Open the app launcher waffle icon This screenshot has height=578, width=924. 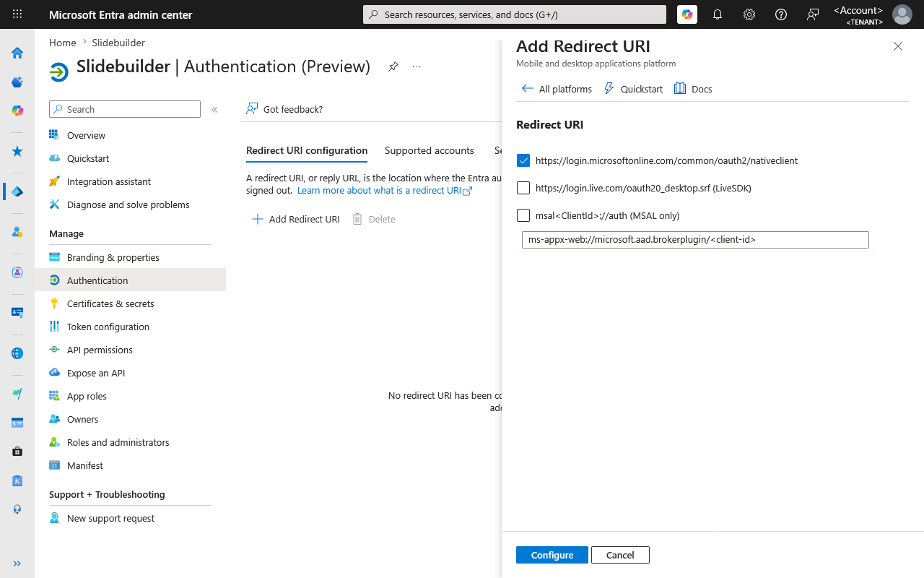pos(17,14)
